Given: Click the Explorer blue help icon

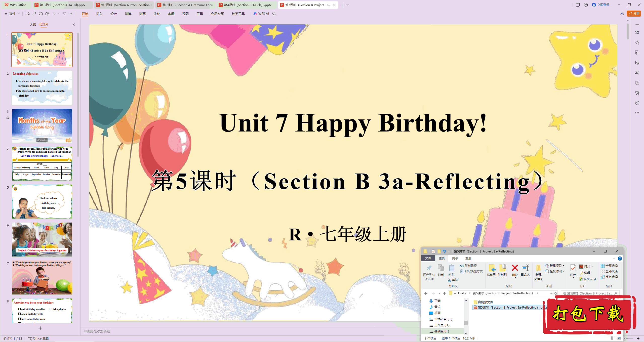Looking at the screenshot, I should (620, 259).
